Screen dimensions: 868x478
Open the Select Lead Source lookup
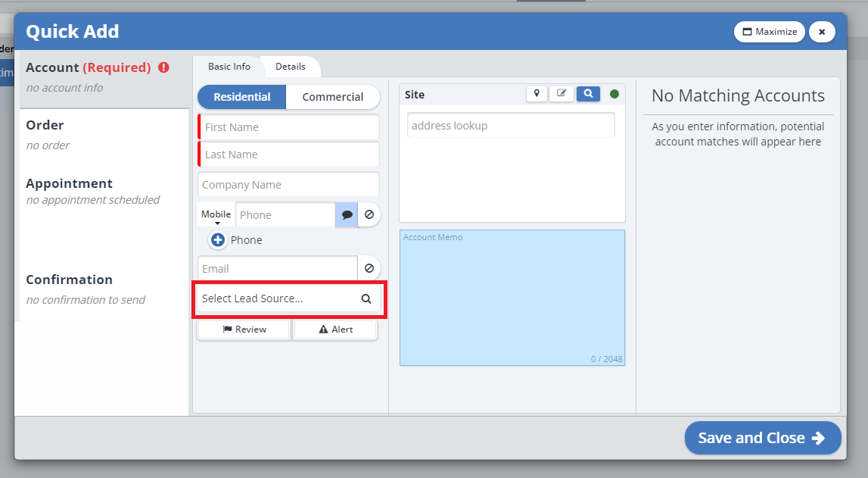288,298
